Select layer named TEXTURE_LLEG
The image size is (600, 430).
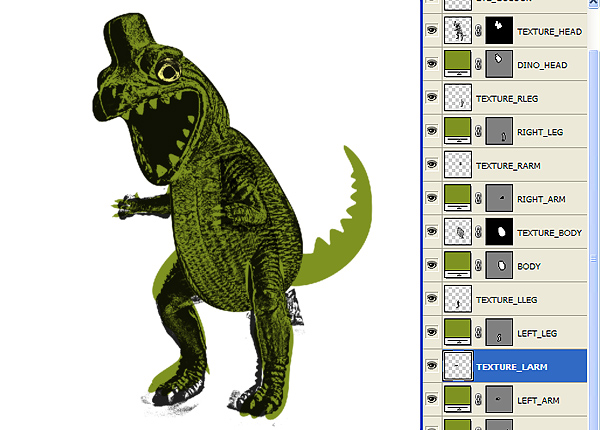tap(507, 300)
